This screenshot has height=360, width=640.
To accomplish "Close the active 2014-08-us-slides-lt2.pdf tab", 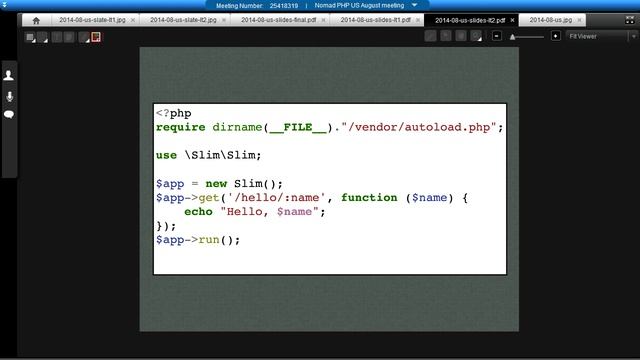I will pos(513,20).
